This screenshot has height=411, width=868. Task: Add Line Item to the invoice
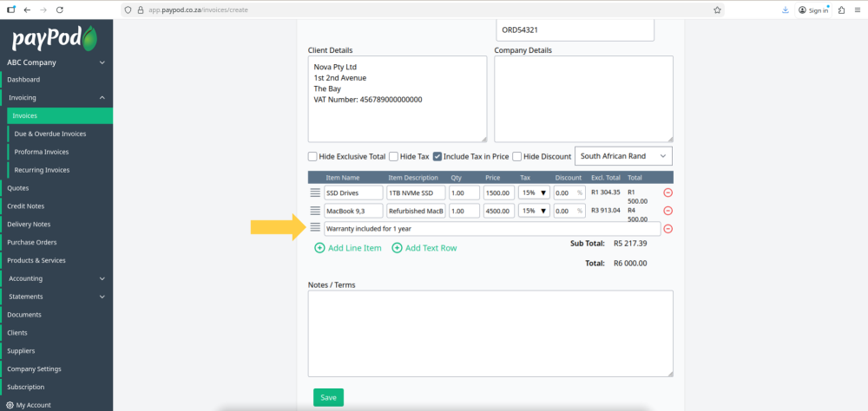(x=348, y=248)
